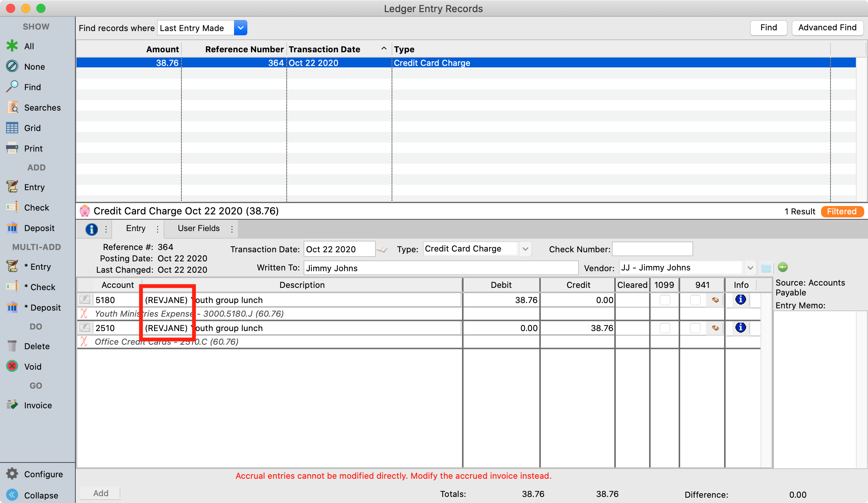Click the Void icon in sidebar
868x503 pixels.
(x=12, y=366)
